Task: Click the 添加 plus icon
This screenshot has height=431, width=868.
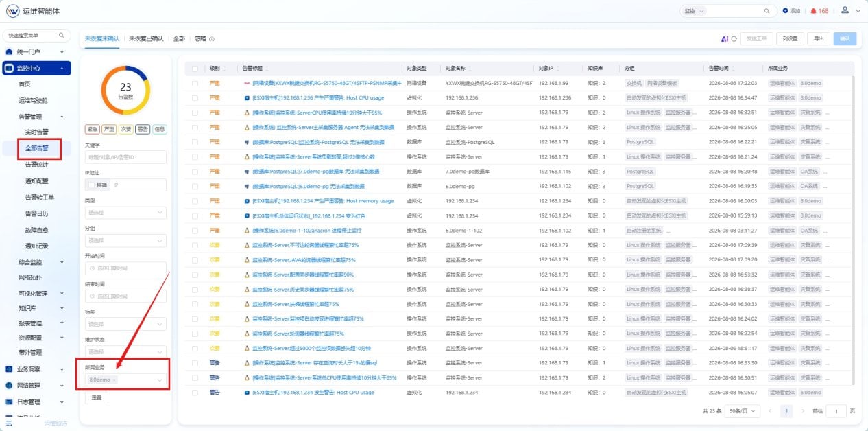Action: pos(786,11)
